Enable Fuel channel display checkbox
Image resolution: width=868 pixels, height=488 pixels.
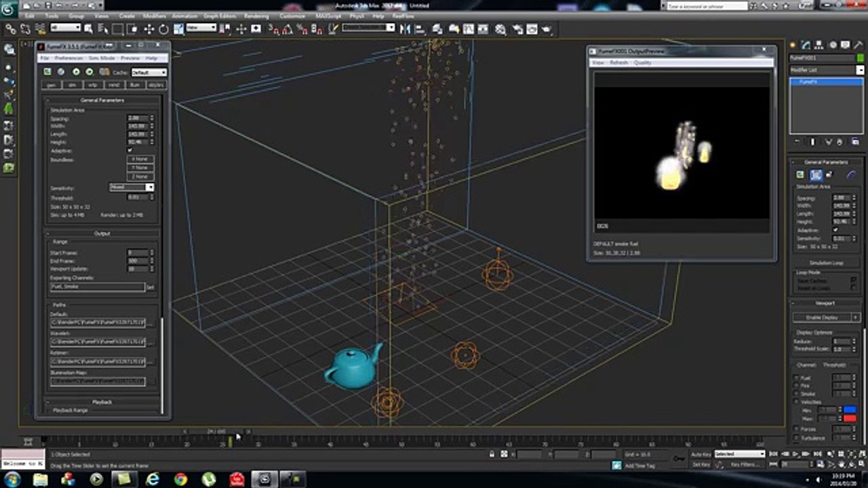click(x=797, y=378)
